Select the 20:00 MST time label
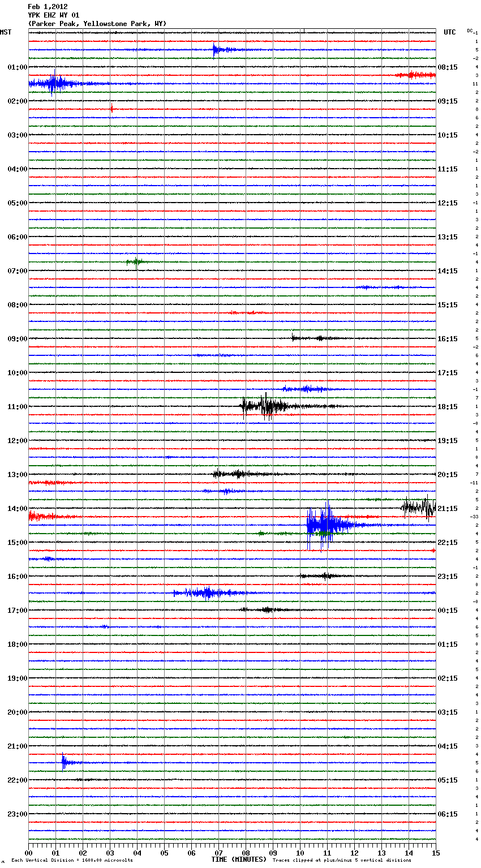This screenshot has height=868, width=481. coord(18,712)
